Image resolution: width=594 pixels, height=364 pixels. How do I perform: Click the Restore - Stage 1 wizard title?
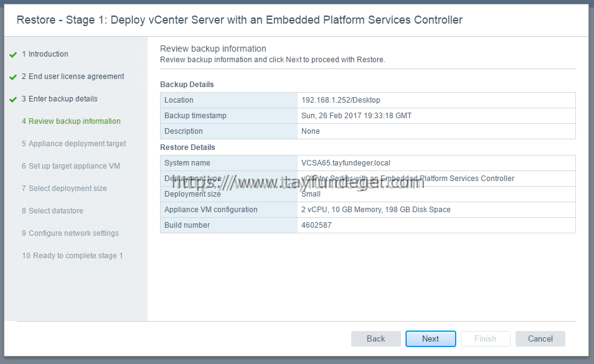pyautogui.click(x=240, y=20)
